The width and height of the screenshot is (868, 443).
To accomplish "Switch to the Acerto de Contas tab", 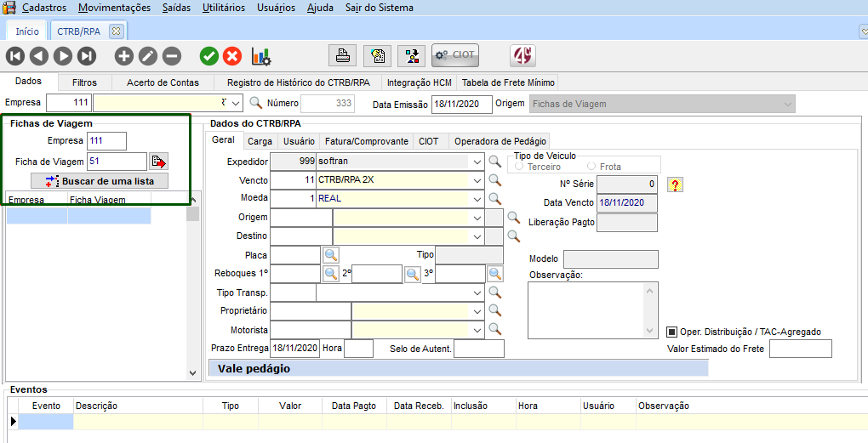I will click(163, 82).
